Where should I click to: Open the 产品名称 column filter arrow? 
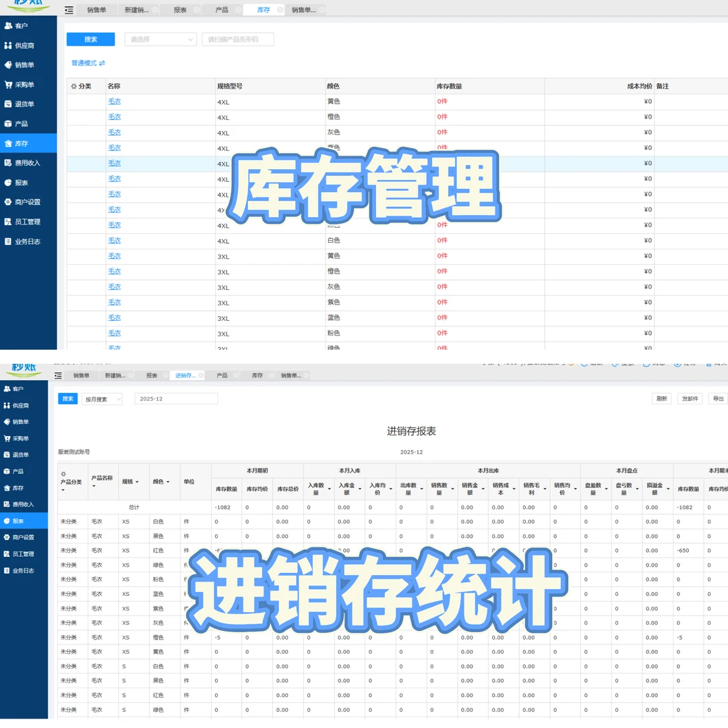(94, 486)
